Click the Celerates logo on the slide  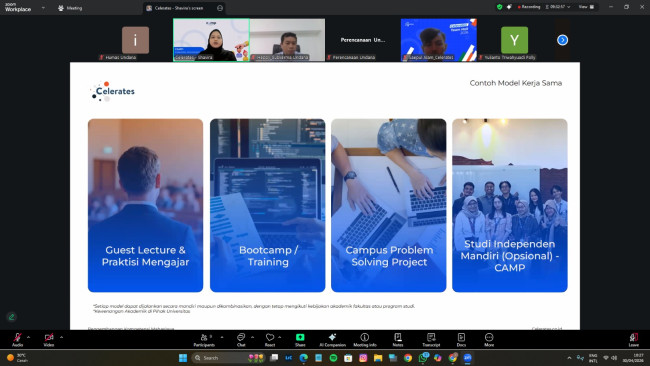click(x=112, y=91)
